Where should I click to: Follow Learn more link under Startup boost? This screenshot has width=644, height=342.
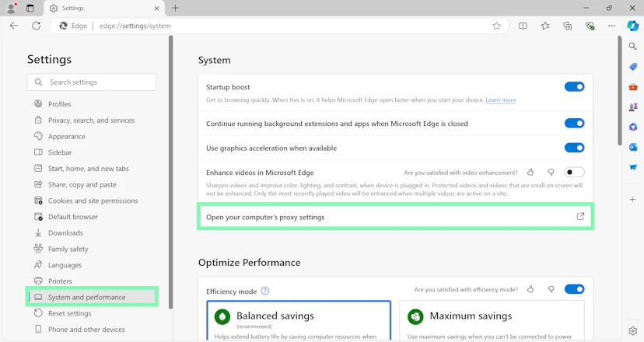coord(501,99)
